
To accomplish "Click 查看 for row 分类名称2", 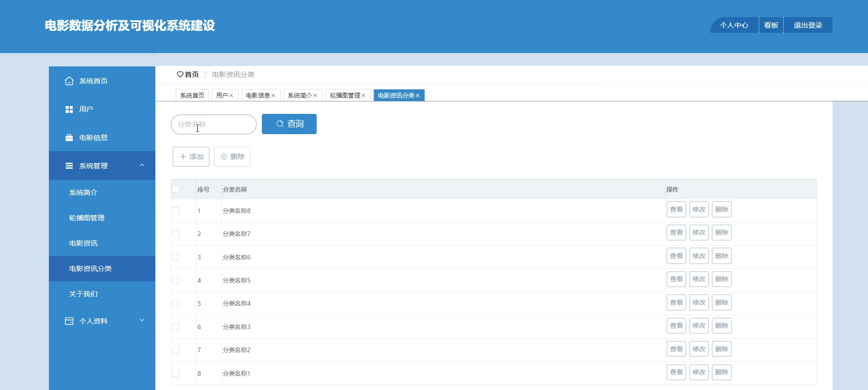I will tap(676, 349).
